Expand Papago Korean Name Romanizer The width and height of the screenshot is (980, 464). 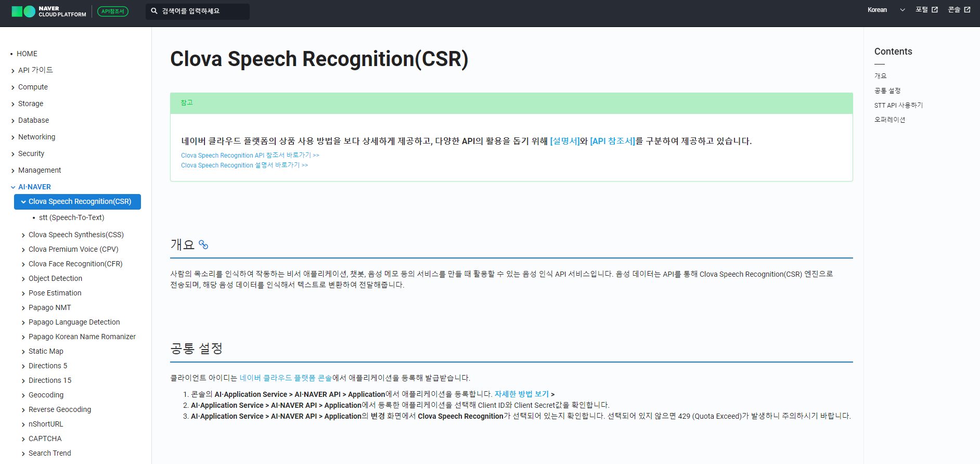point(82,337)
